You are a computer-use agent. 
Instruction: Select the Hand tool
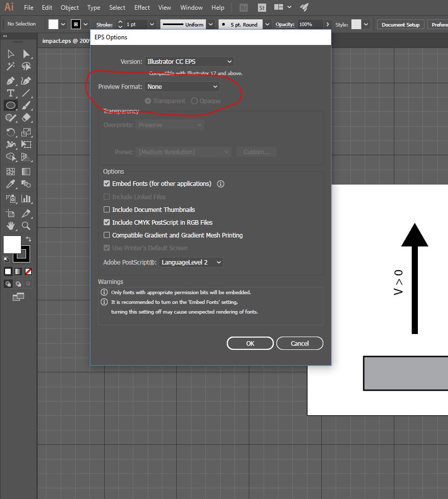point(11,226)
